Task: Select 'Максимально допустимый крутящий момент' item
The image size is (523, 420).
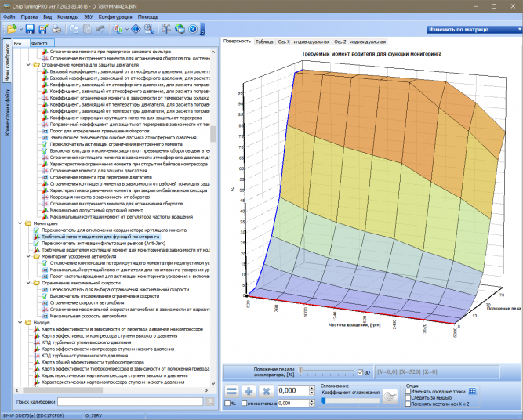Action: click(x=96, y=210)
